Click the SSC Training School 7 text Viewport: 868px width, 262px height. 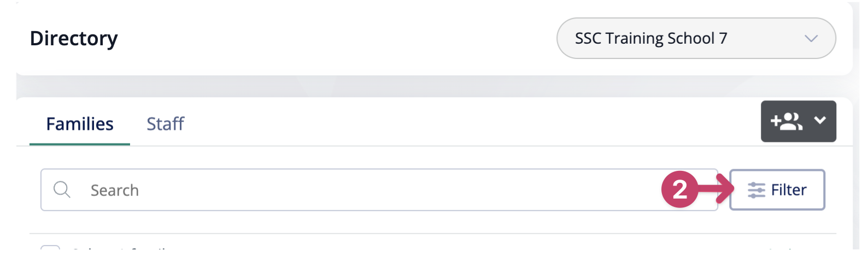(650, 38)
